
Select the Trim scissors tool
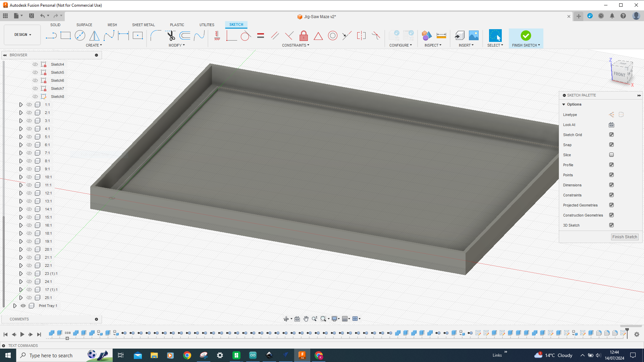pos(171,36)
